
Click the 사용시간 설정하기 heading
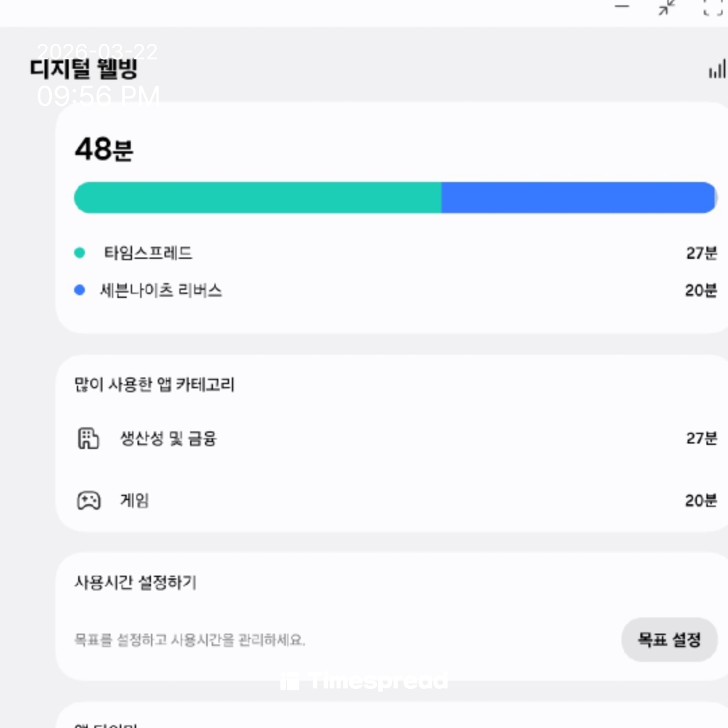click(135, 582)
